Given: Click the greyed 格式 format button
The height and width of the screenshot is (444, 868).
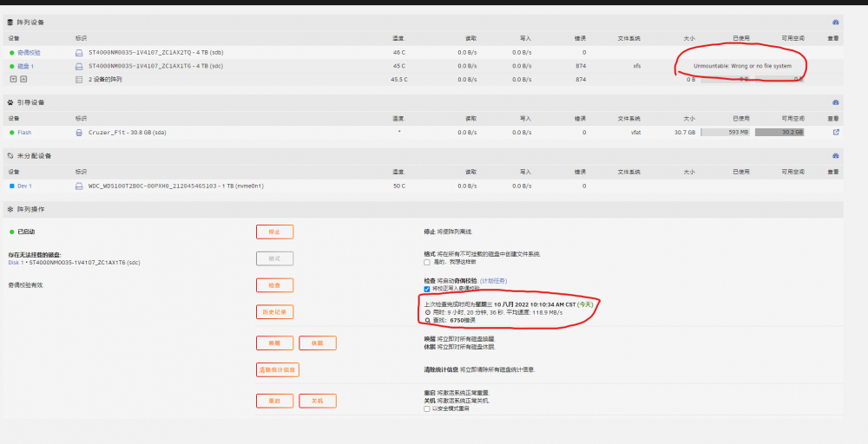Looking at the screenshot, I should tap(274, 258).
